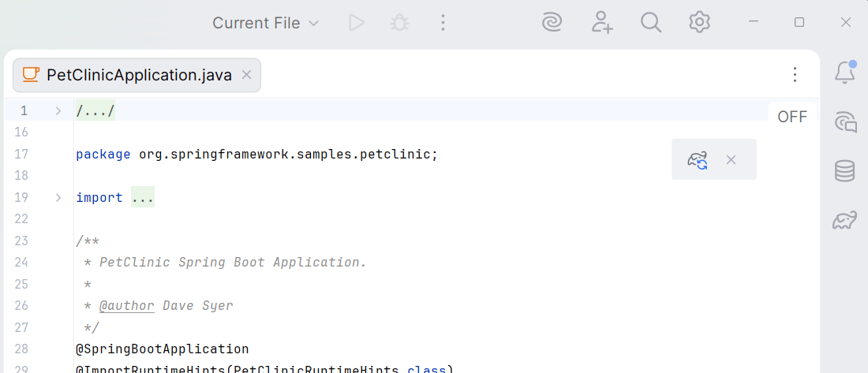Open Code With Me add-user icon
Image resolution: width=868 pixels, height=373 pixels.
pos(602,23)
